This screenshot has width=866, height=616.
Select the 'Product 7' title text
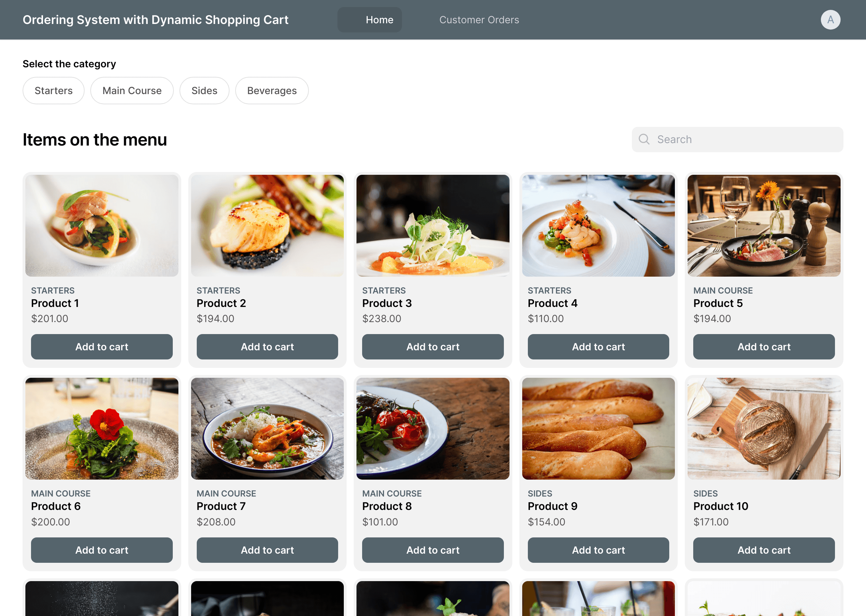click(221, 506)
